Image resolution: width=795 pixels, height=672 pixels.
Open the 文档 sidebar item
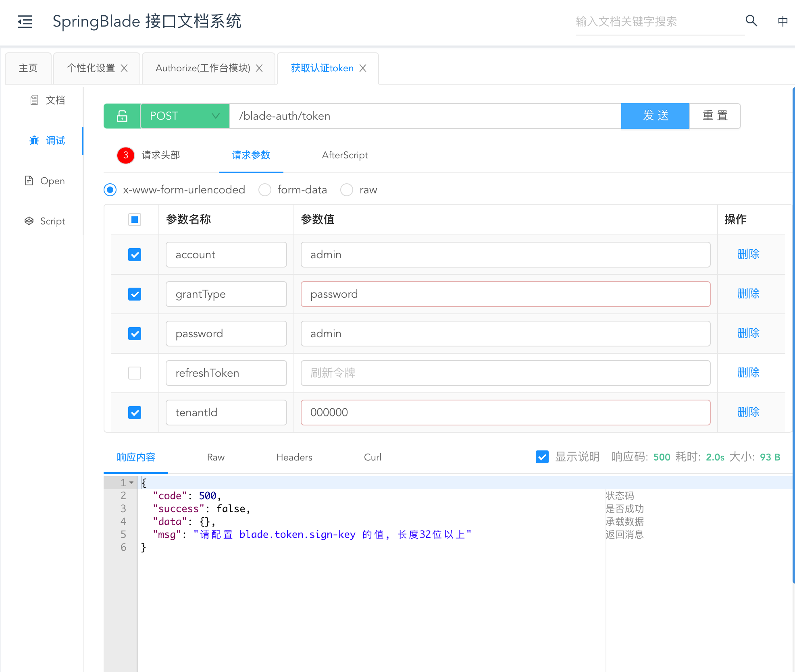pos(48,100)
